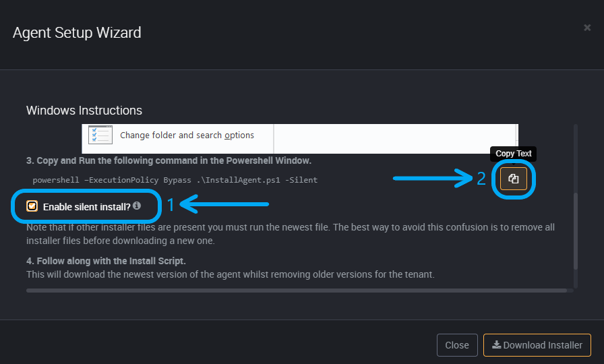
Task: Click the Agent Setup Wizard title
Action: pyautogui.click(x=77, y=33)
